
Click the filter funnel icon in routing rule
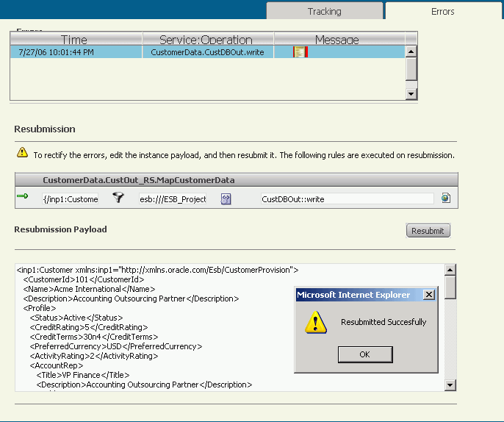(118, 197)
